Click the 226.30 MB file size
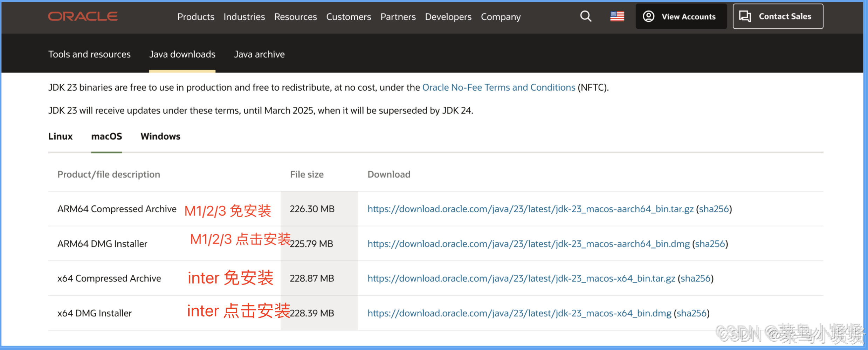The image size is (868, 350). click(x=312, y=209)
